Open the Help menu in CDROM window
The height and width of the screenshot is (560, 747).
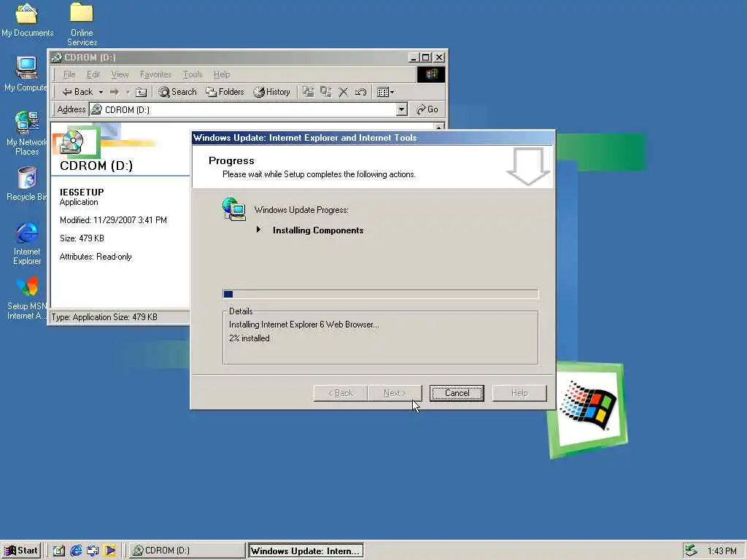pyautogui.click(x=222, y=74)
